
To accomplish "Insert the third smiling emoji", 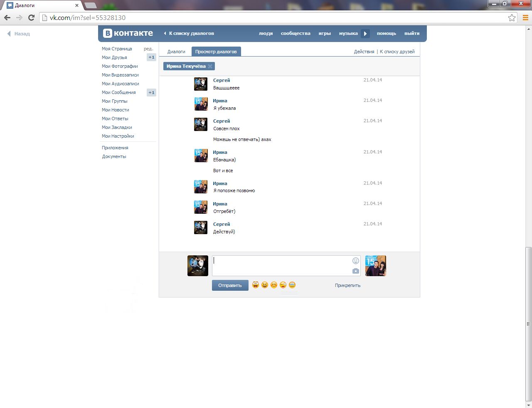I will [x=274, y=285].
